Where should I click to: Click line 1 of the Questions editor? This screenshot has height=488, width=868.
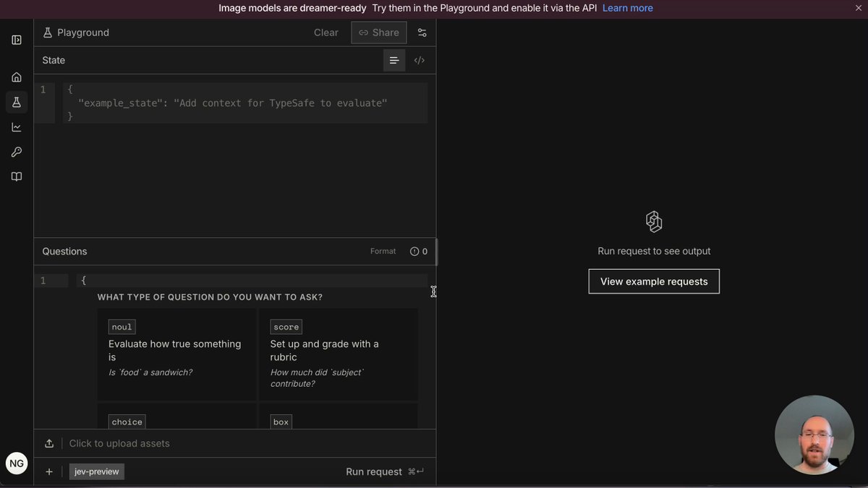(x=252, y=281)
